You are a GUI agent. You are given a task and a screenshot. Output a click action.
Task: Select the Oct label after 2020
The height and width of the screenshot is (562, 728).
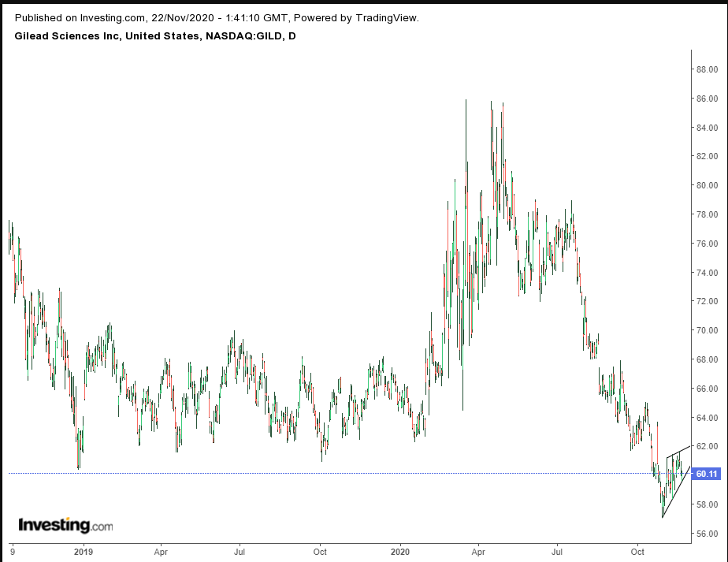[637, 552]
